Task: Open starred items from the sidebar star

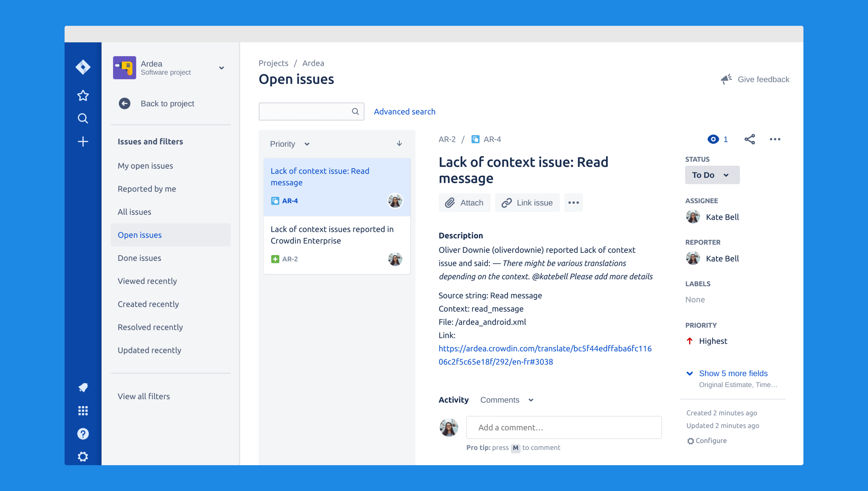Action: [83, 96]
